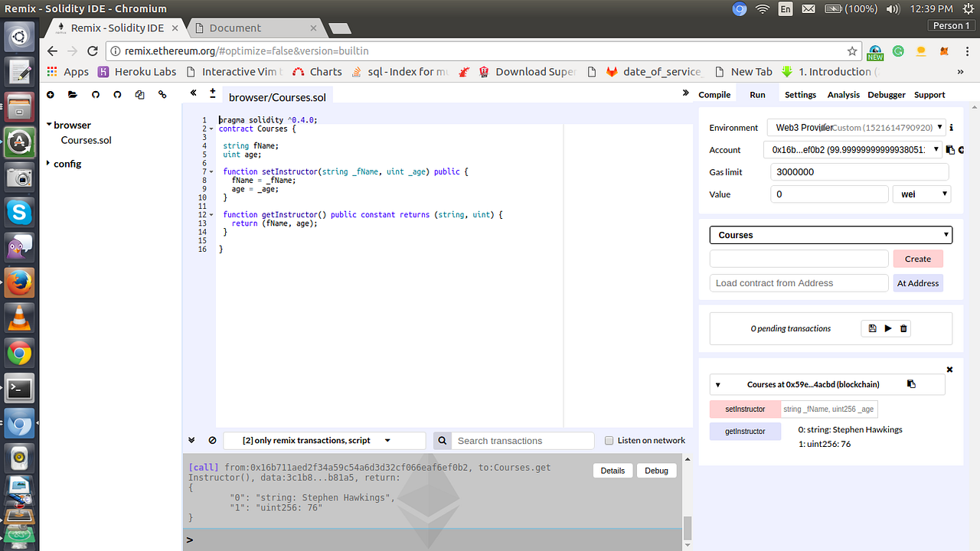Call the getInstructor function
The height and width of the screenshot is (551, 980).
pyautogui.click(x=744, y=431)
